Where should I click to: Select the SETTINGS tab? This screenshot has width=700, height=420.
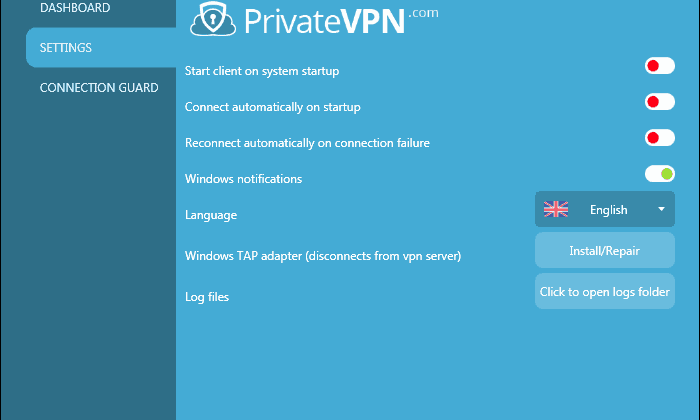[x=101, y=47]
